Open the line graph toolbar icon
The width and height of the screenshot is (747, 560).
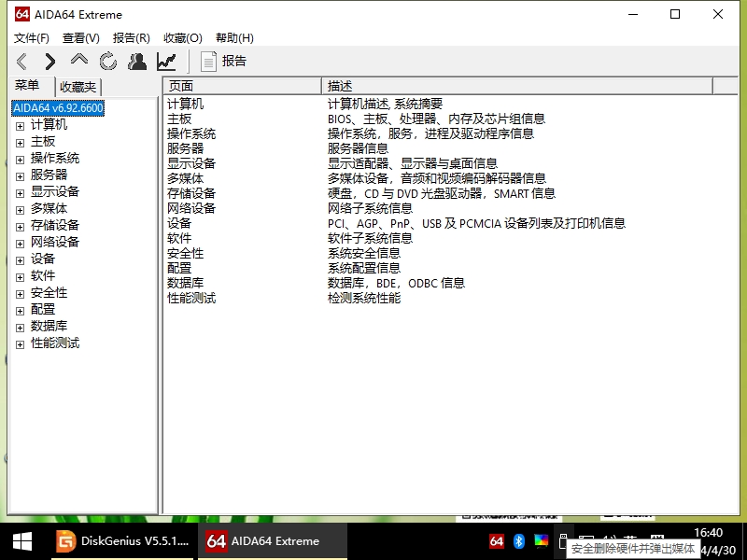tap(166, 62)
